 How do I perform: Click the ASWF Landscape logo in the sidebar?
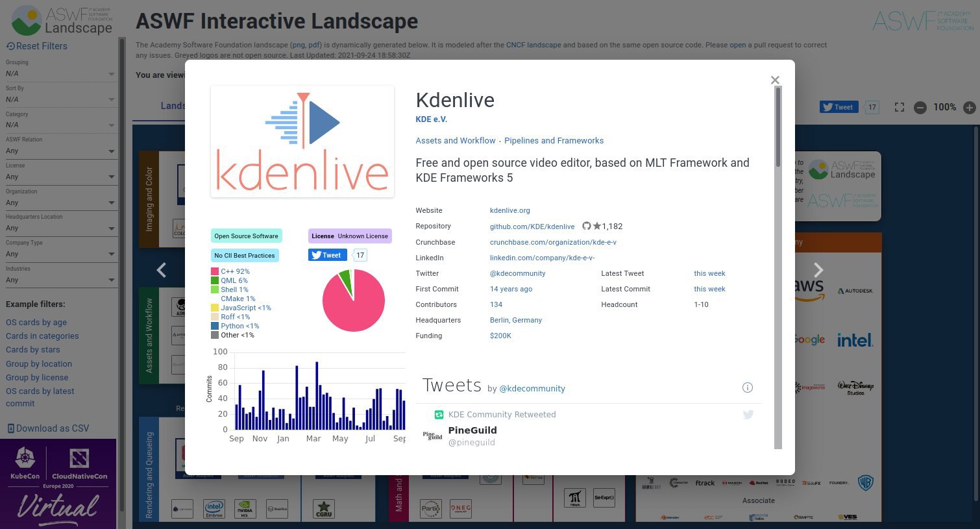(x=62, y=21)
